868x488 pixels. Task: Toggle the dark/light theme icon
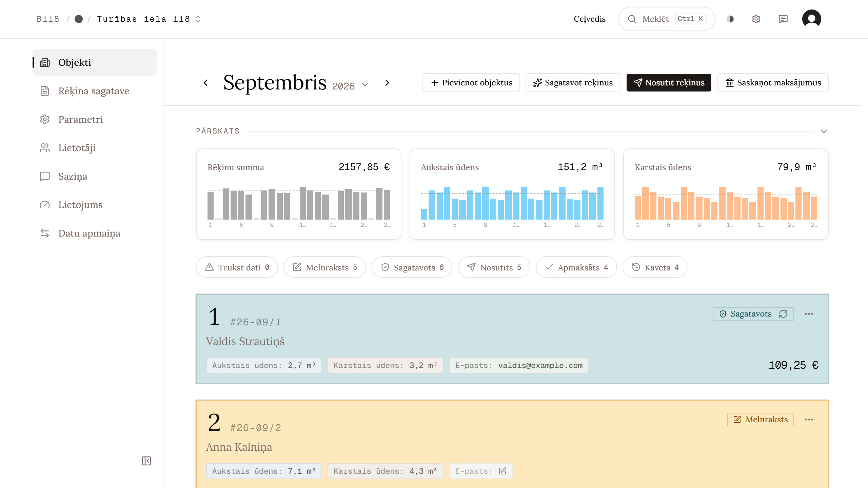click(730, 19)
